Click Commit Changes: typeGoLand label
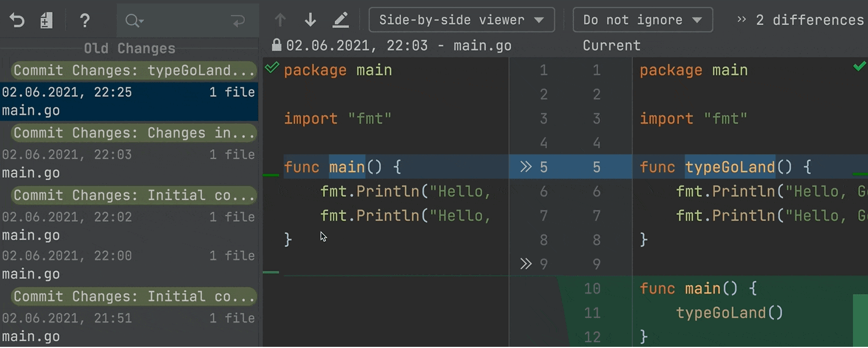868x348 pixels. (134, 71)
